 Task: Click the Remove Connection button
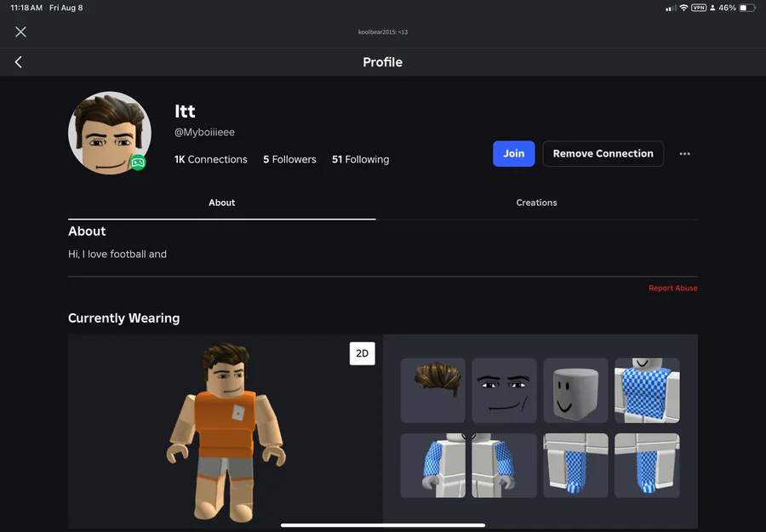pyautogui.click(x=603, y=153)
